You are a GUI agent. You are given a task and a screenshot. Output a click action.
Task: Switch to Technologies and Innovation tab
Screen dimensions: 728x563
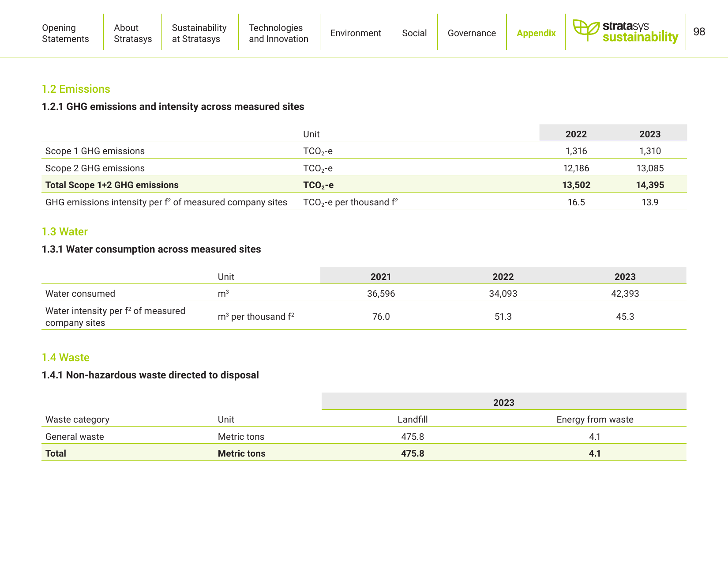(x=278, y=33)
